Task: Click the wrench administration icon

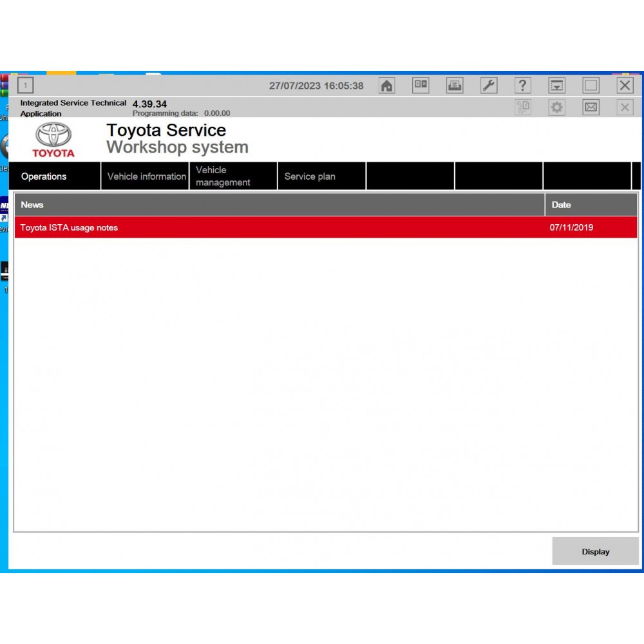Action: [x=489, y=86]
